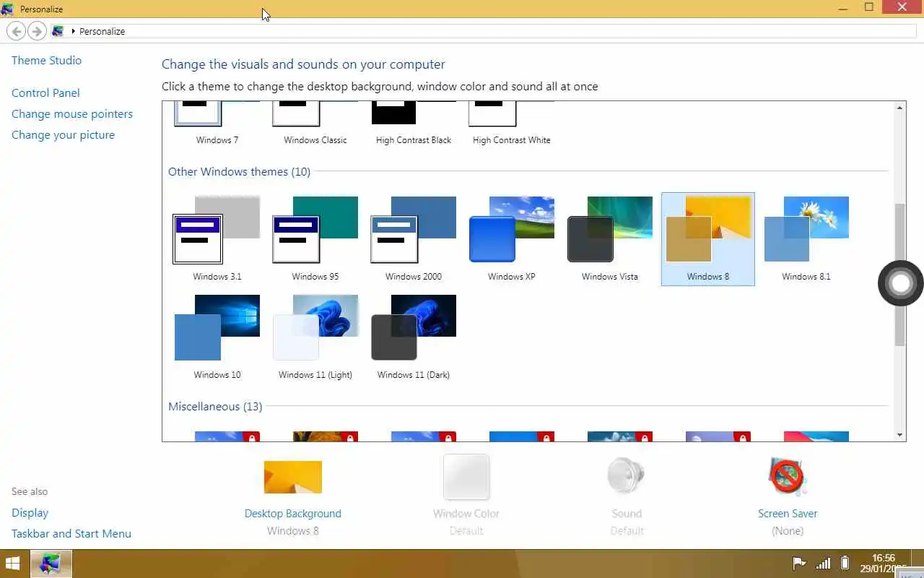
Task: Open the Action Center flag icon
Action: coord(799,564)
